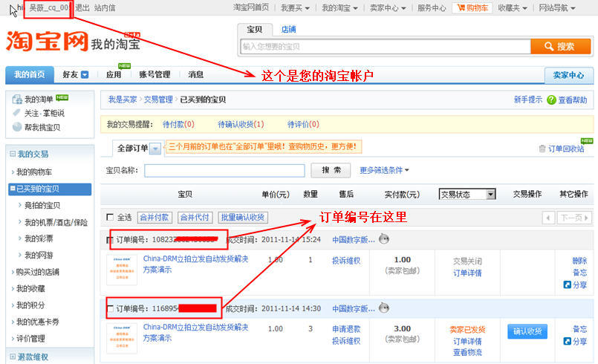The height and width of the screenshot is (364, 598).
Task: Open 待付款(0) reminder link
Action: [x=178, y=124]
